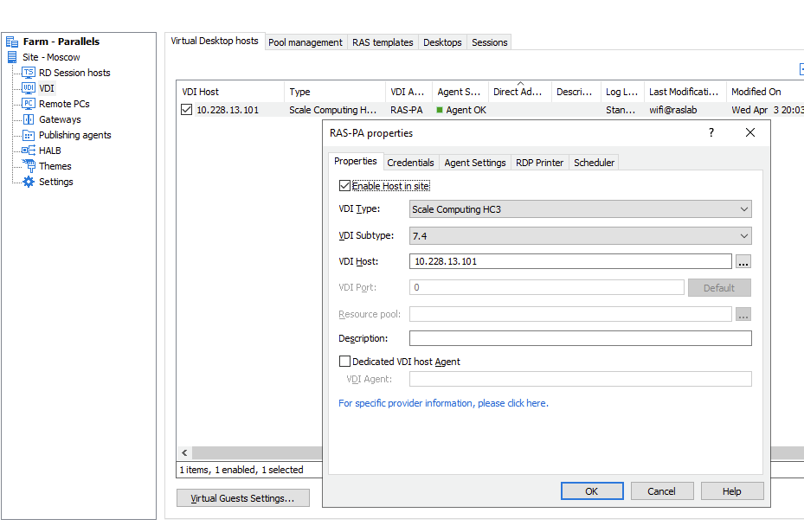Open the VDI Subtype dropdown
The height and width of the screenshot is (532, 804).
tap(581, 236)
